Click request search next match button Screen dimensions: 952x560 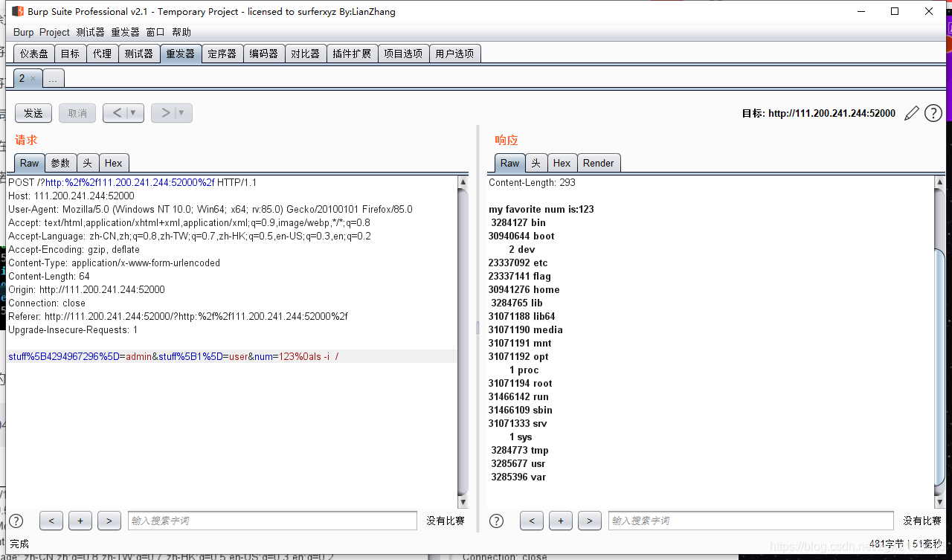(109, 521)
